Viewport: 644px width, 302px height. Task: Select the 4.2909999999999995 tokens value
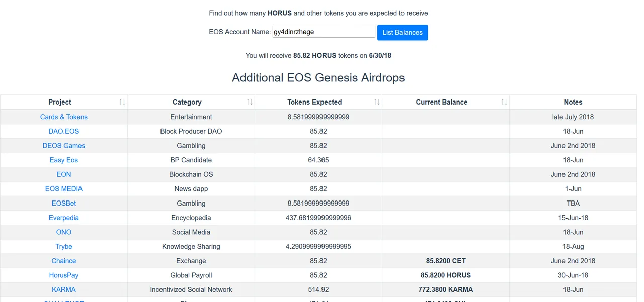point(318,246)
